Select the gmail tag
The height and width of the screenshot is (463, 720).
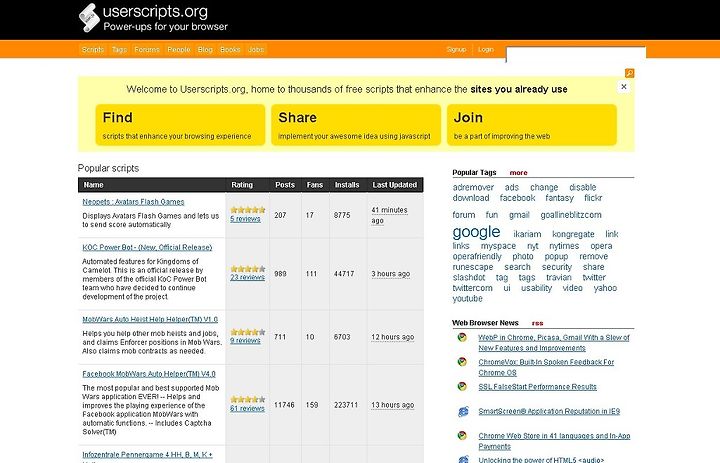click(519, 215)
